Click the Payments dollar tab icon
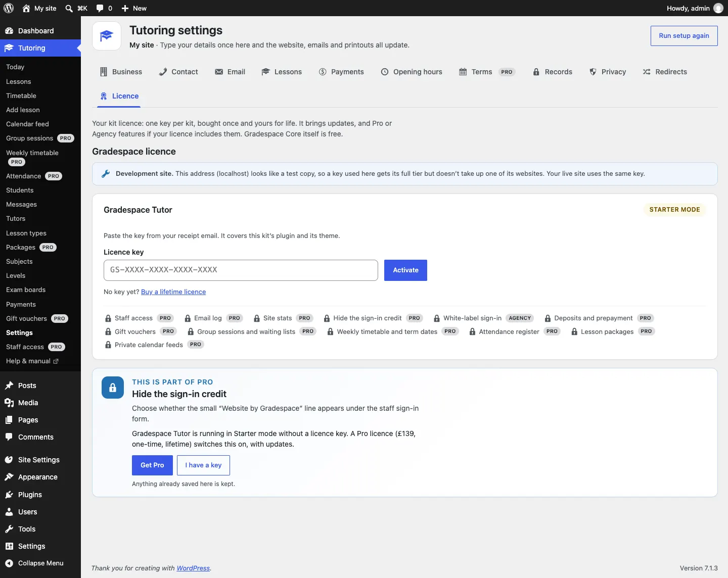 (x=323, y=72)
